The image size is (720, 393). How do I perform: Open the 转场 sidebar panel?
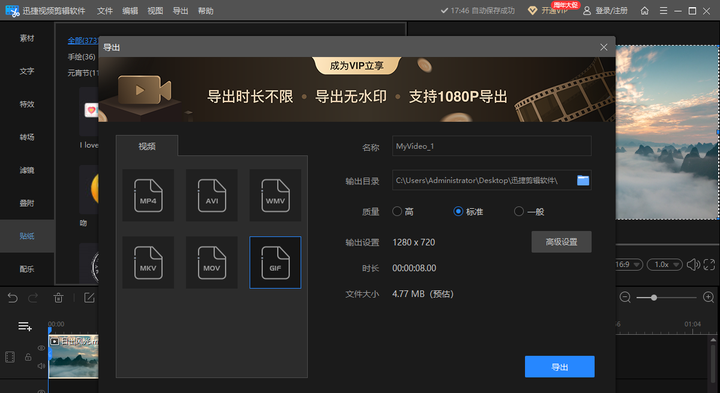(x=27, y=137)
